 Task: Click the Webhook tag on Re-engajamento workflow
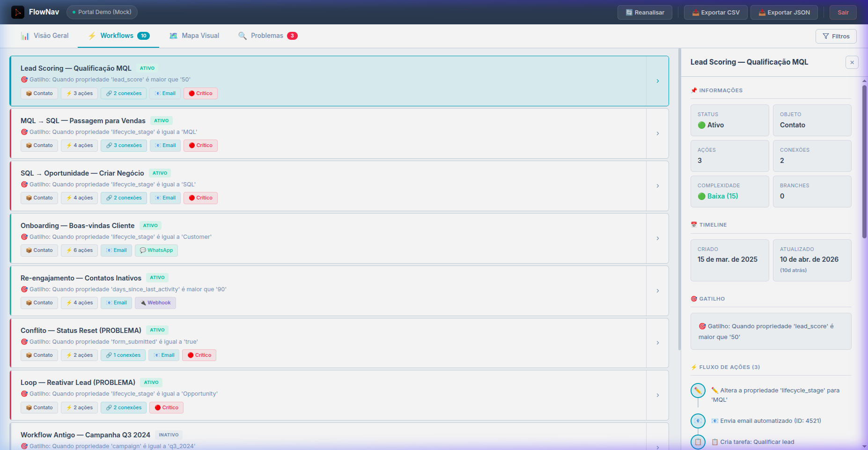tap(155, 303)
